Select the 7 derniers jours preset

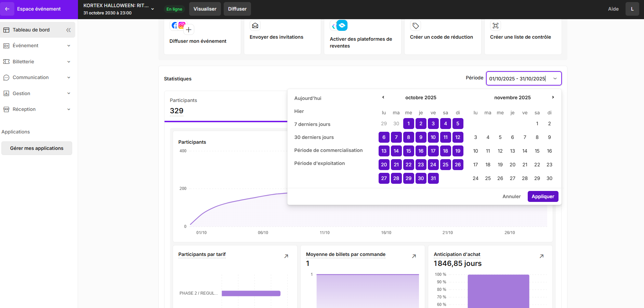click(312, 124)
